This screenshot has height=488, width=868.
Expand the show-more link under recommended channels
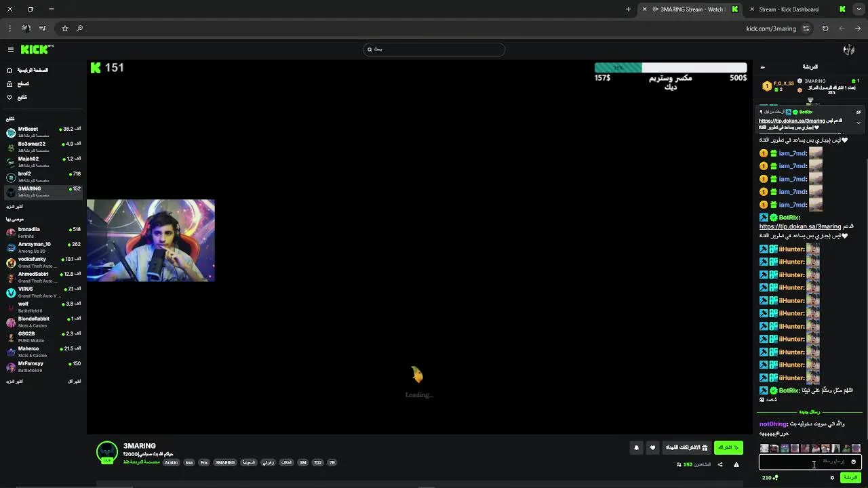point(14,382)
